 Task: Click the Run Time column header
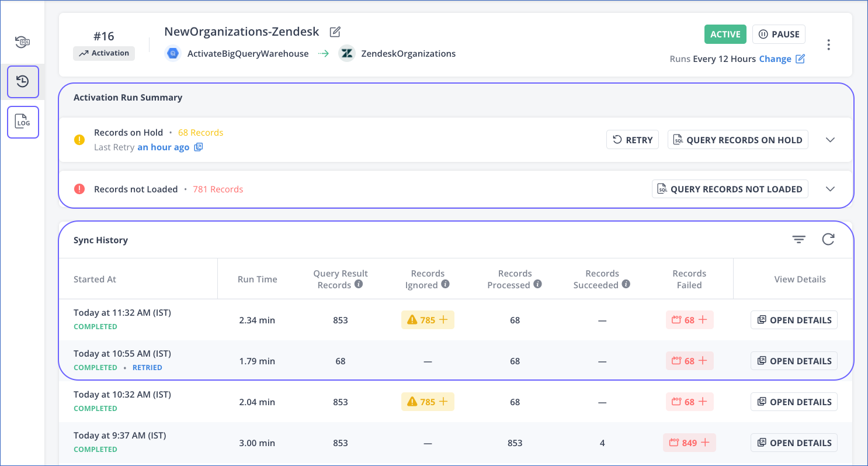click(x=258, y=279)
